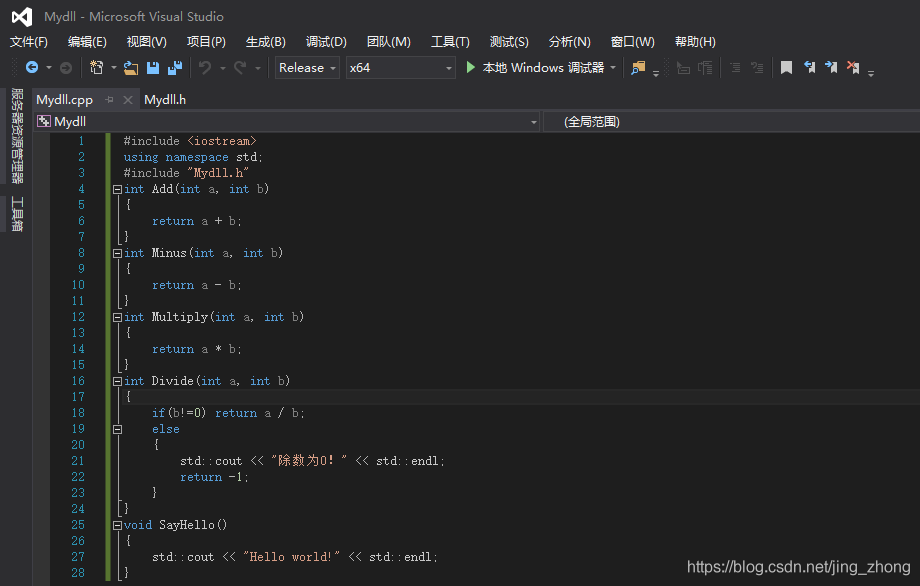Open the New Project dropdown arrow

tap(114, 68)
